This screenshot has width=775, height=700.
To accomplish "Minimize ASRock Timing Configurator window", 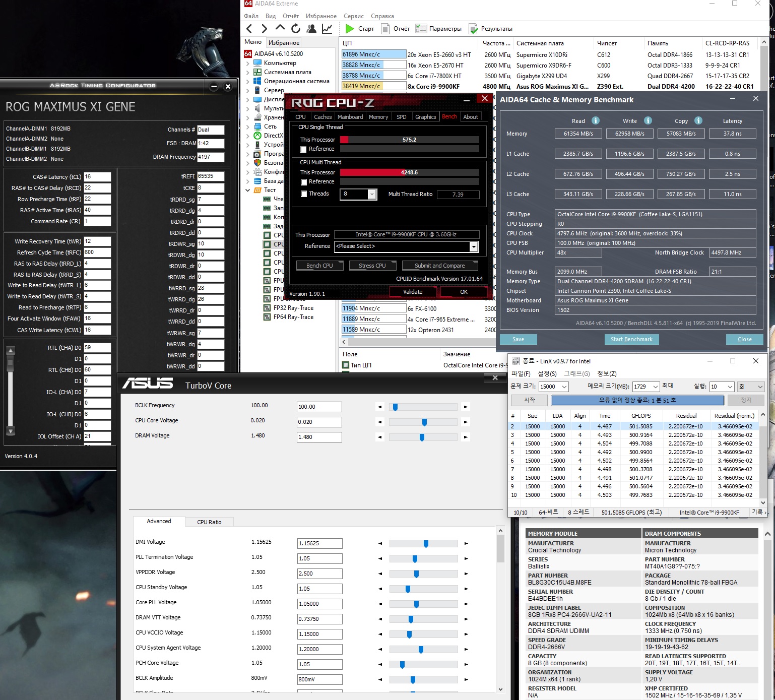I will (214, 86).
